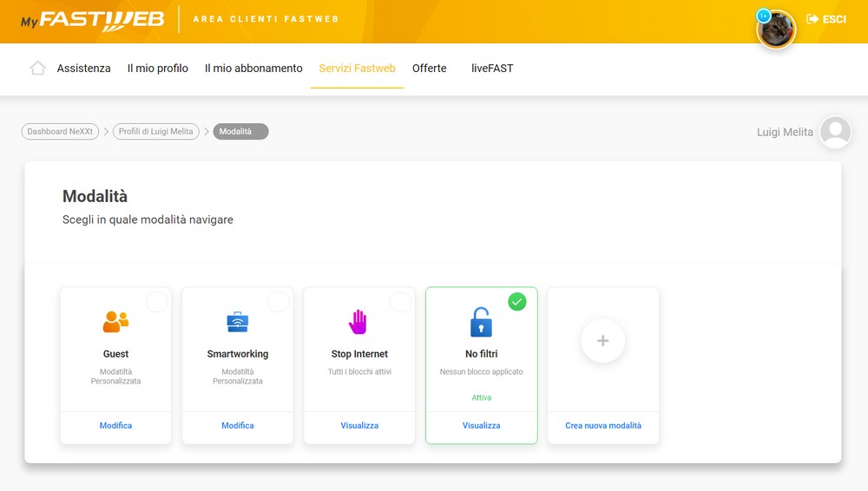Open the 1+ notification badge
The height and width of the screenshot is (491, 868).
pos(764,16)
